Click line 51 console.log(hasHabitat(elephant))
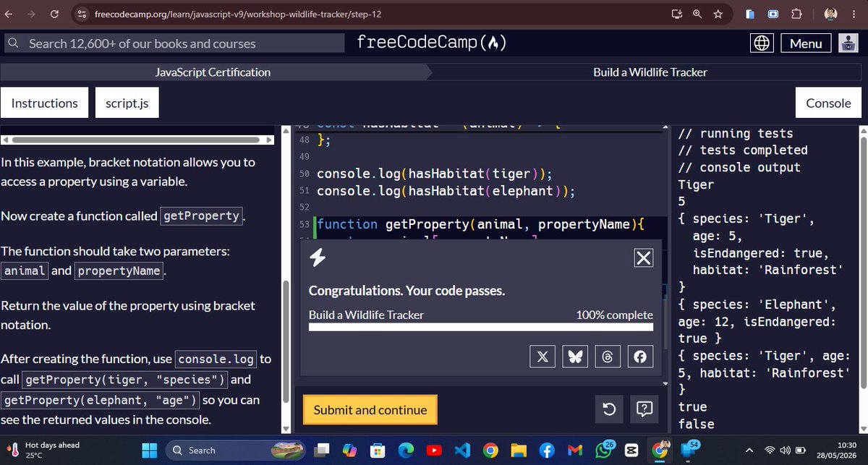 (446, 192)
